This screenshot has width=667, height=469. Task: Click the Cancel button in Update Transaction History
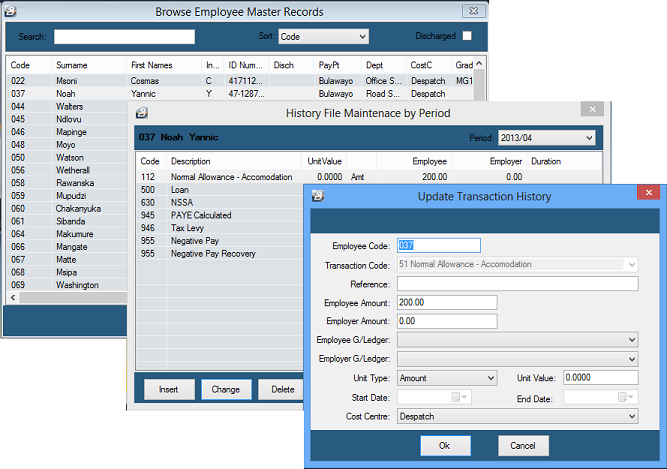(523, 446)
